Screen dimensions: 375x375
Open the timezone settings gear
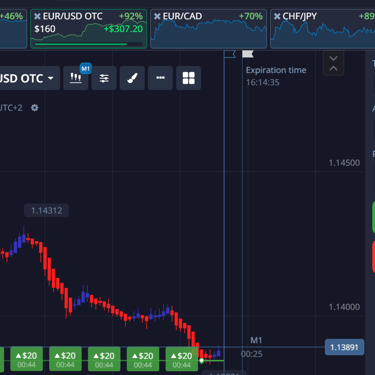[35, 108]
